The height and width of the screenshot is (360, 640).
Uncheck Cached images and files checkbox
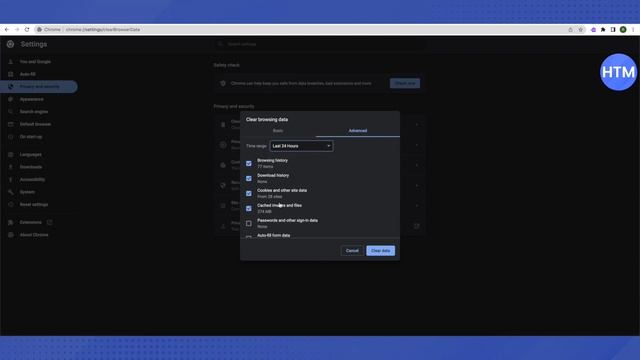[249, 208]
